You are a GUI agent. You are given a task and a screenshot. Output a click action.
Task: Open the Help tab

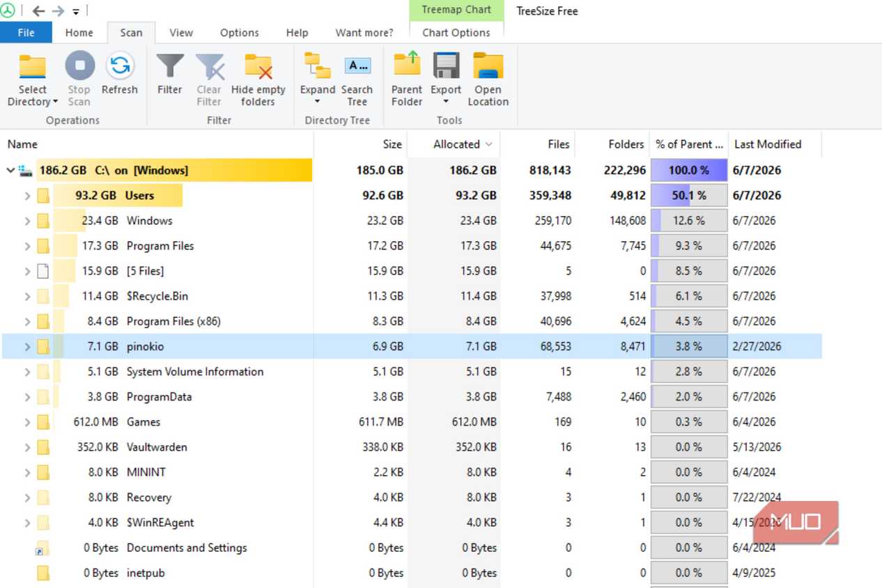(x=297, y=33)
